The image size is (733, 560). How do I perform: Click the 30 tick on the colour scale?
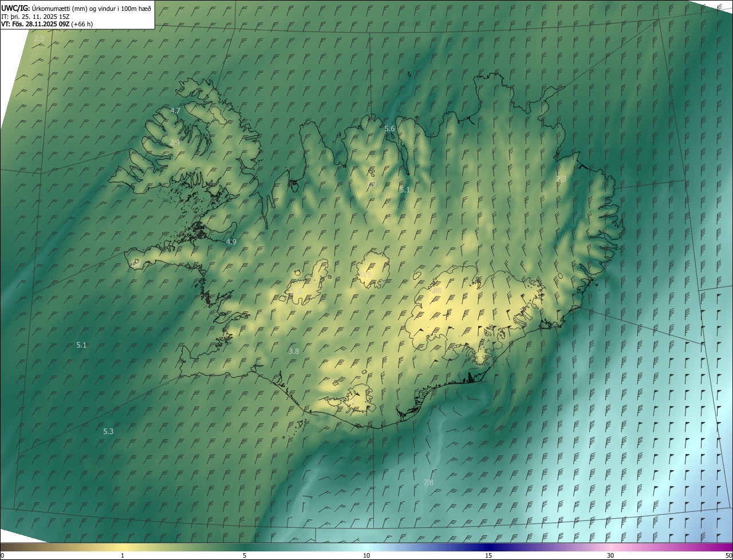point(610,555)
